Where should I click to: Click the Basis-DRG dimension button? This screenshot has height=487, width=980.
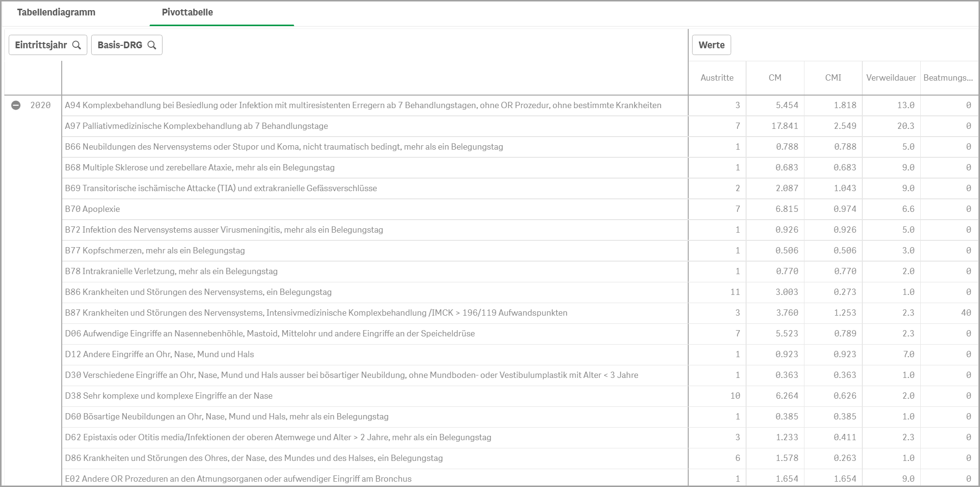point(119,45)
